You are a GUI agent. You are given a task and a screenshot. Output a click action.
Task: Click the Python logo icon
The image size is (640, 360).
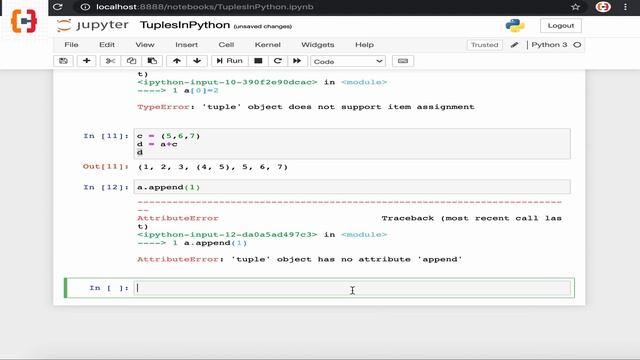[x=515, y=25]
